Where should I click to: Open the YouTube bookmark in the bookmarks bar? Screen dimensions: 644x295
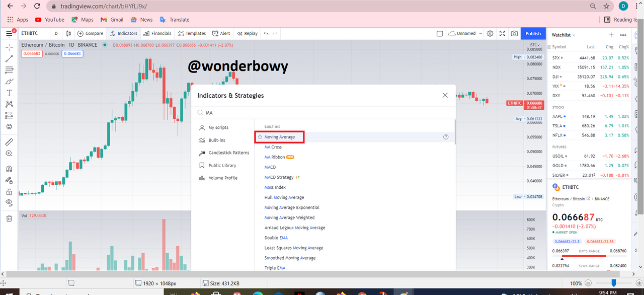pos(50,20)
